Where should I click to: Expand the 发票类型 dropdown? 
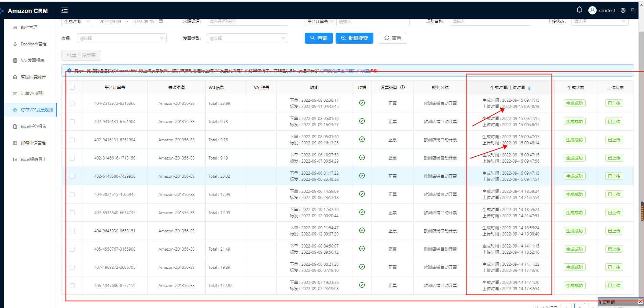(247, 38)
